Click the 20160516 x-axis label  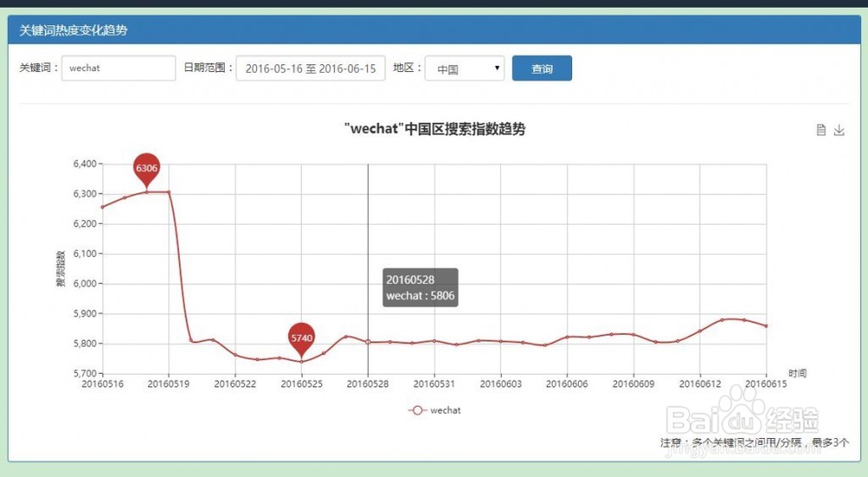tap(102, 384)
